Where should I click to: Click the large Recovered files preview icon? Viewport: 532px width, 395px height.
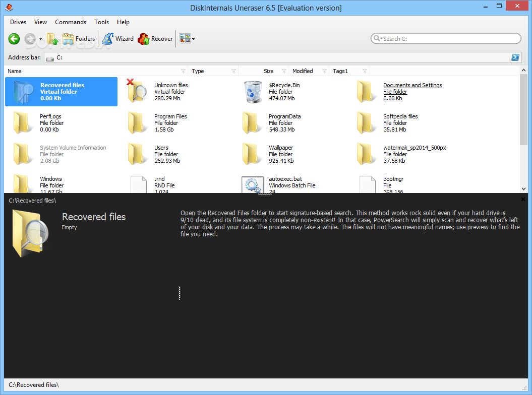(x=31, y=233)
